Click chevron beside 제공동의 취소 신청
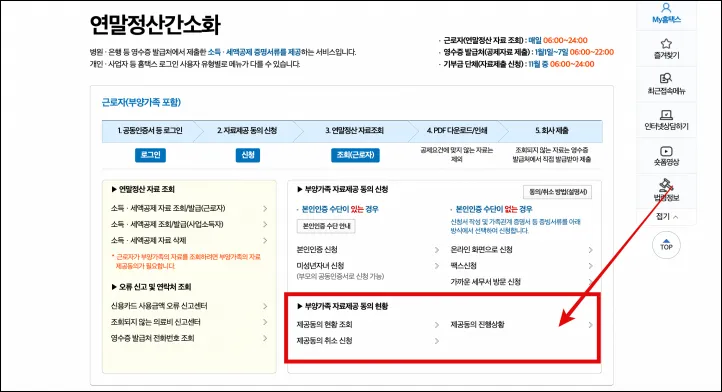722x392 pixels. click(437, 341)
